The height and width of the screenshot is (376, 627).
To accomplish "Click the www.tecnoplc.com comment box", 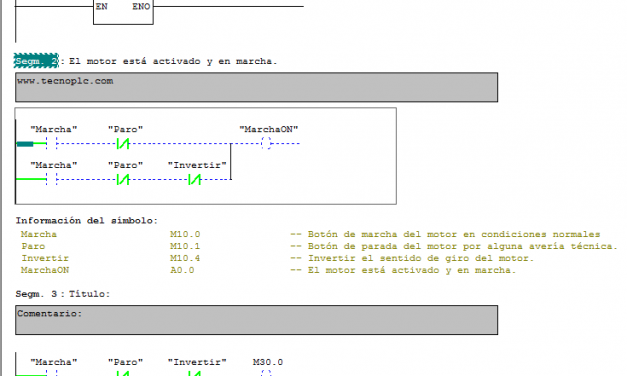I will 256,87.
